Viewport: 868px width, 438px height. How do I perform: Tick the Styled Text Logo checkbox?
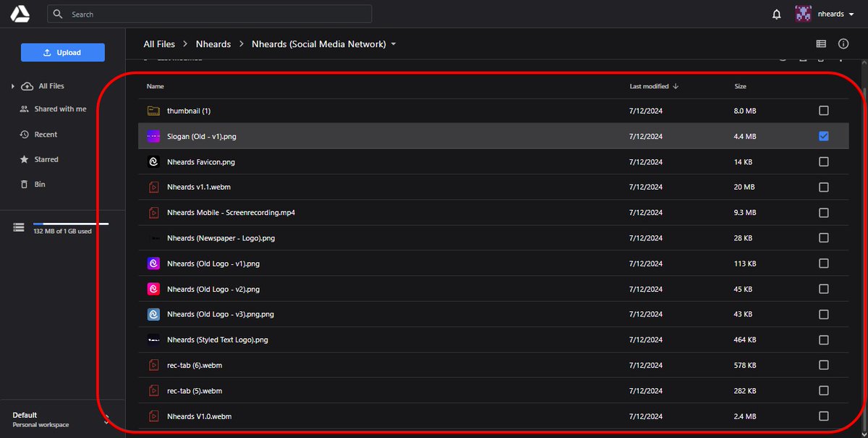[x=824, y=340]
